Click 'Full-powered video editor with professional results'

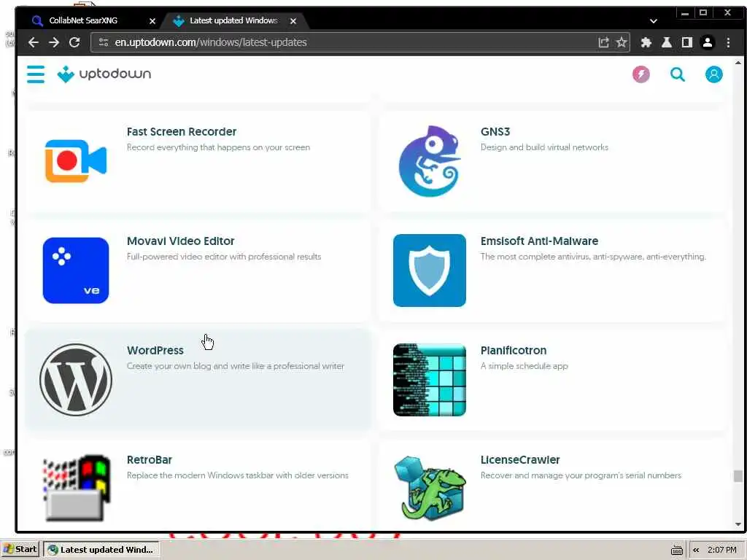tap(224, 257)
